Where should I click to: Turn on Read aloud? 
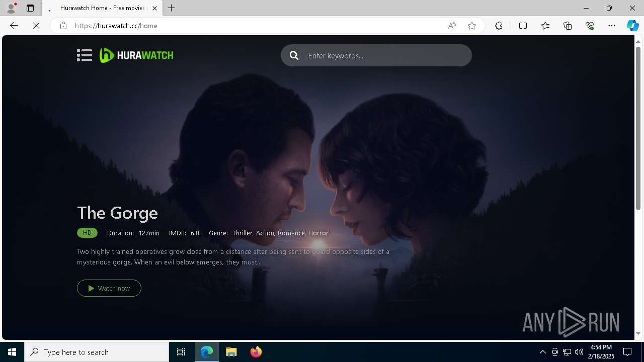coord(452,26)
